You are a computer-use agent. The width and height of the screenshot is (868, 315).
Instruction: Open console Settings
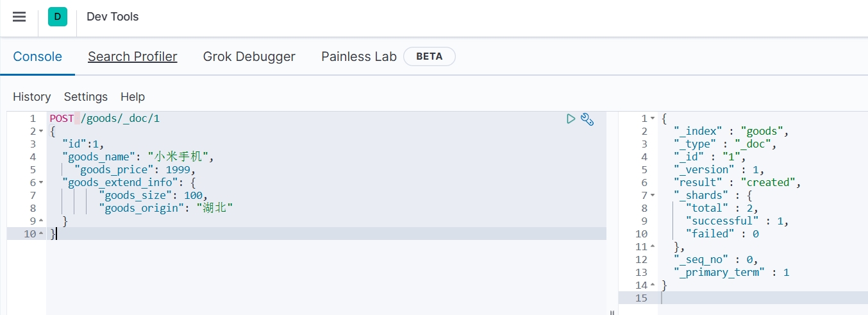point(85,97)
